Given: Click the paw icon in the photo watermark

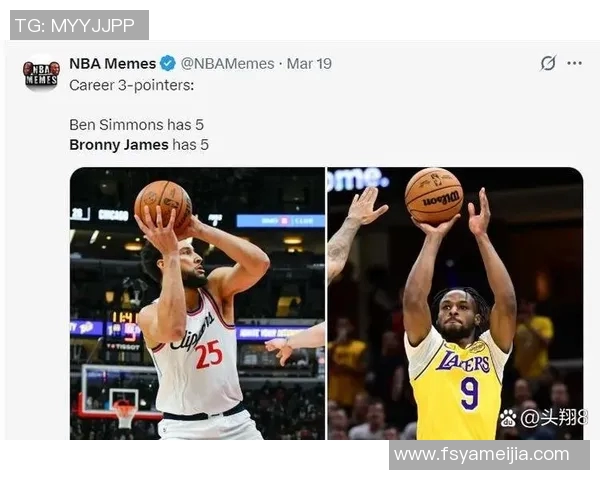Looking at the screenshot, I should click(x=508, y=417).
